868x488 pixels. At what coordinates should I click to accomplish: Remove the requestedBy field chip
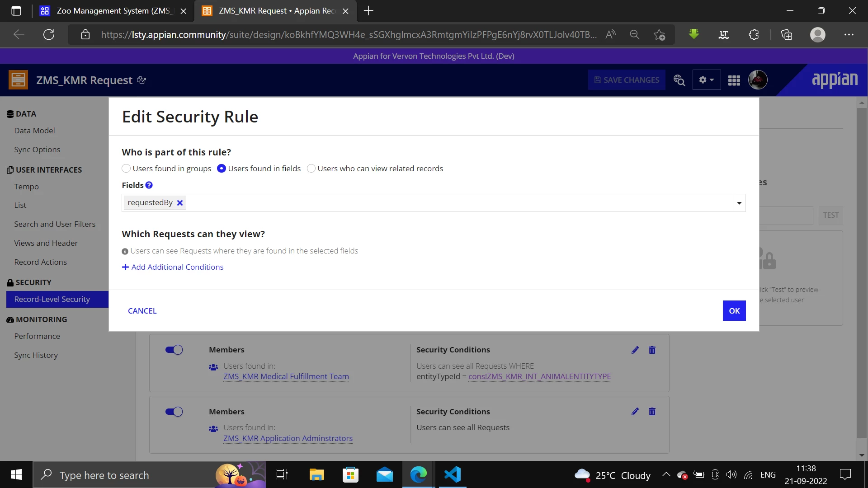pyautogui.click(x=180, y=203)
